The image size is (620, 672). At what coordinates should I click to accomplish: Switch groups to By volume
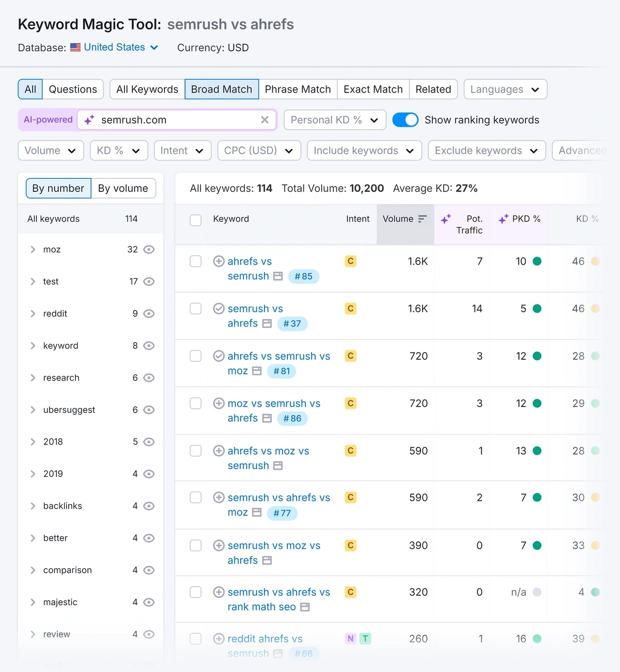(x=123, y=188)
